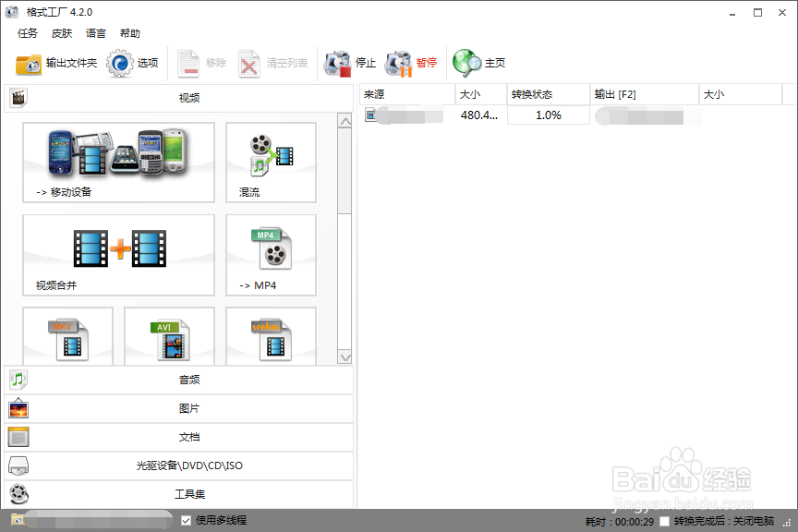The height and width of the screenshot is (532, 798).
Task: Click the file icon in the task row
Action: (370, 115)
